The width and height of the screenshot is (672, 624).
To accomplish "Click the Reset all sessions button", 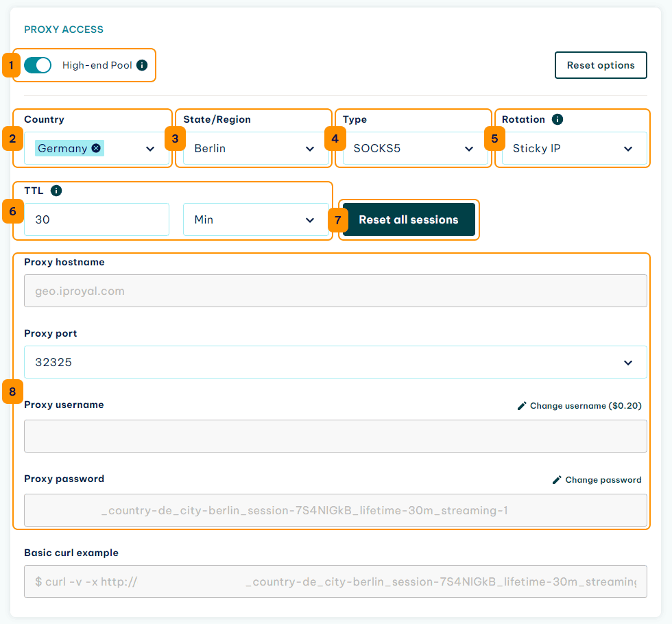I will (409, 219).
